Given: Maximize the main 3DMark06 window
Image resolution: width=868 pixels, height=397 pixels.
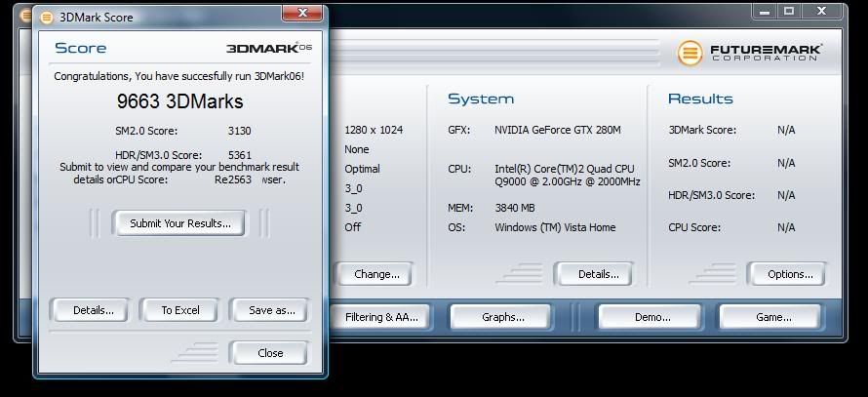Looking at the screenshot, I should [789, 11].
